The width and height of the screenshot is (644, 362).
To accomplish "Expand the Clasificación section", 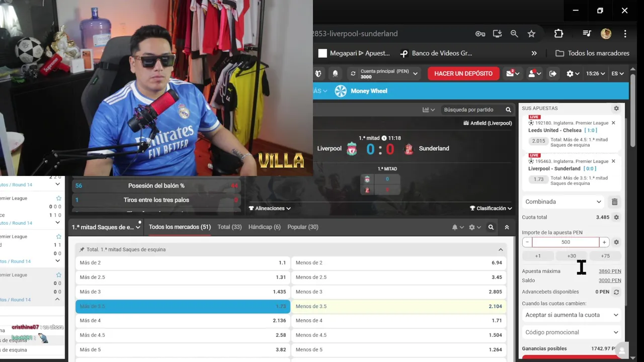I will 491,208.
